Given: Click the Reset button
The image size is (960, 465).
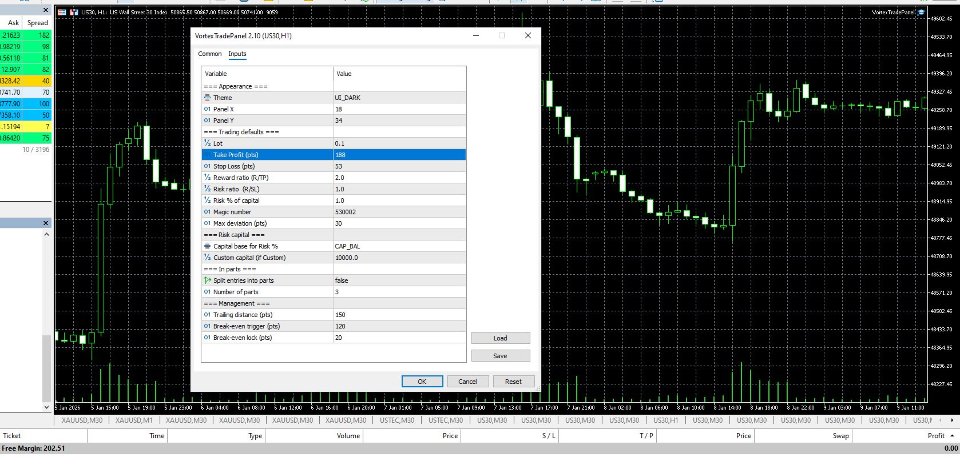Looking at the screenshot, I should [513, 381].
